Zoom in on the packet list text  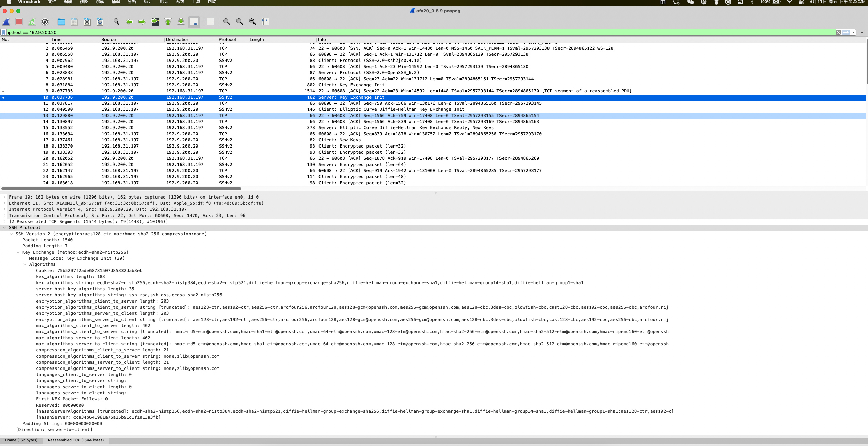pos(226,21)
